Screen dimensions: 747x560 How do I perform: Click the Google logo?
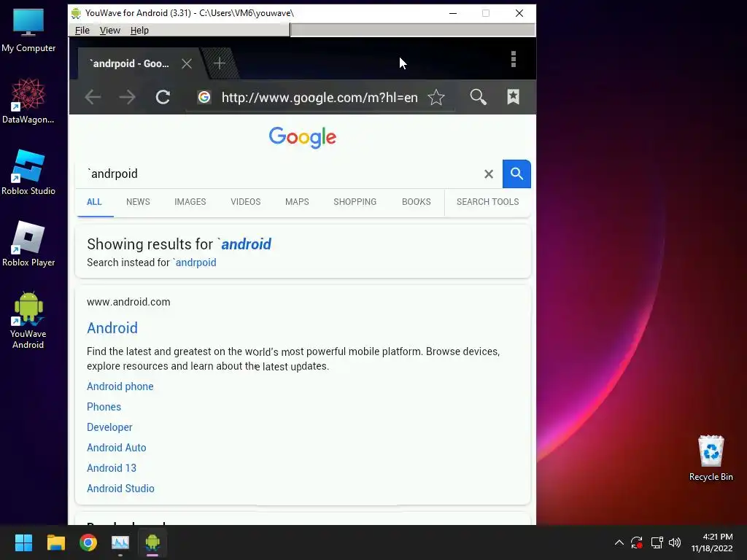tap(303, 138)
